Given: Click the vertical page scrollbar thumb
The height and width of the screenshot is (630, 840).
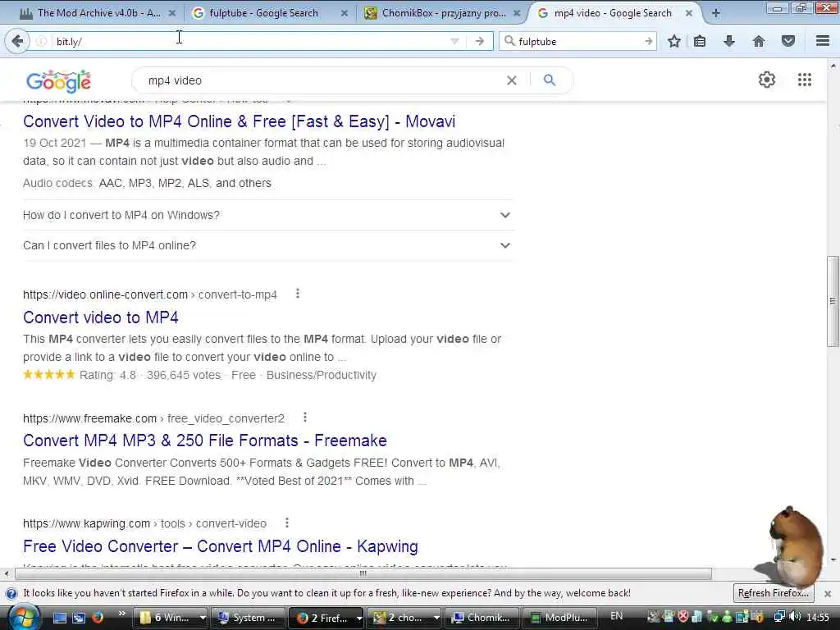Looking at the screenshot, I should point(833,301).
